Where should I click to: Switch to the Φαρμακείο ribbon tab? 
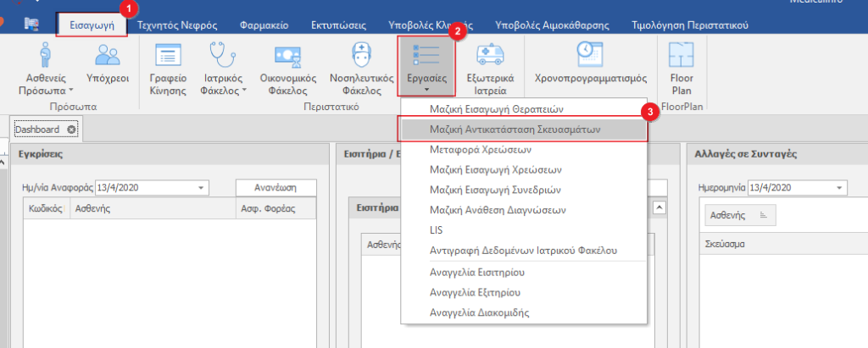tap(263, 25)
